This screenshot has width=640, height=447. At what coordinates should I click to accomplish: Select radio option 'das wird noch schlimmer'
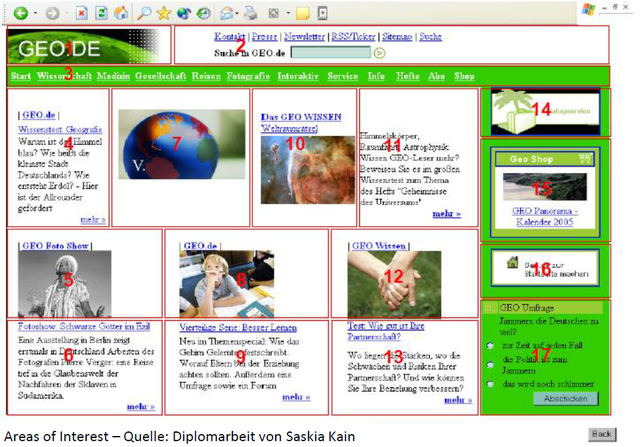click(490, 384)
